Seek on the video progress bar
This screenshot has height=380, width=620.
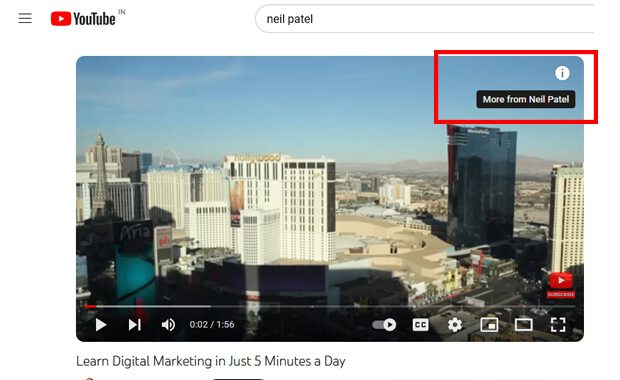[330, 306]
